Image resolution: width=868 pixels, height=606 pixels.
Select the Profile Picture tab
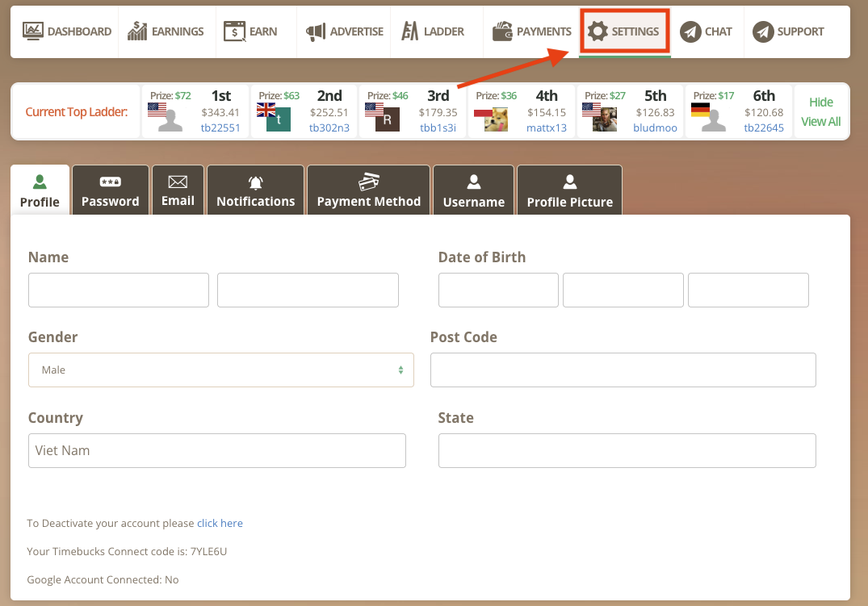569,191
